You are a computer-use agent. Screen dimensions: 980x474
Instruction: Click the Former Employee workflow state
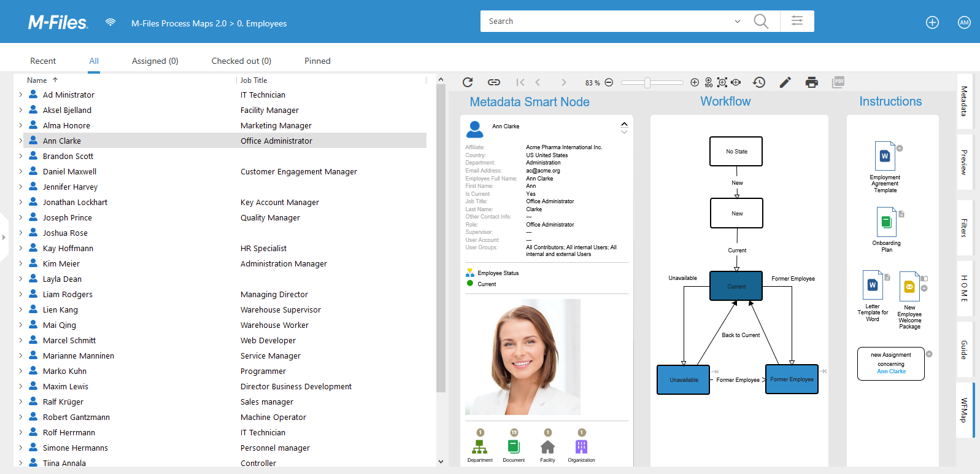tap(792, 379)
